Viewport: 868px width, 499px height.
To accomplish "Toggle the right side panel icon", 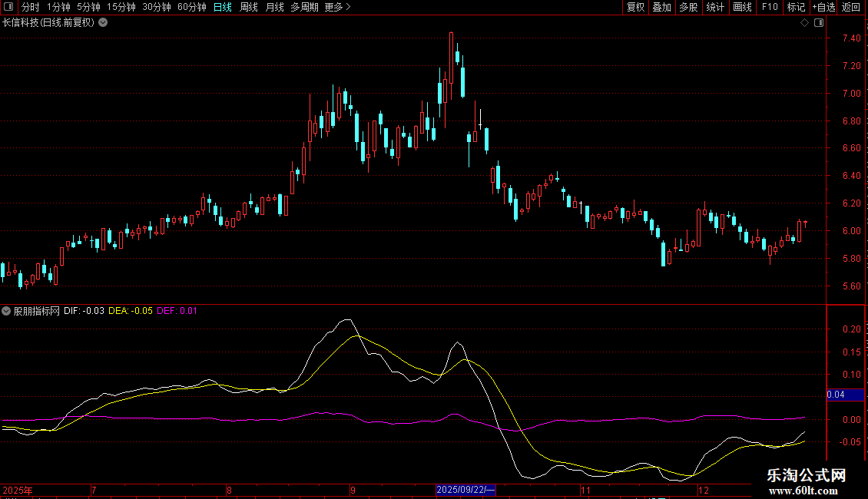I will click(x=820, y=23).
